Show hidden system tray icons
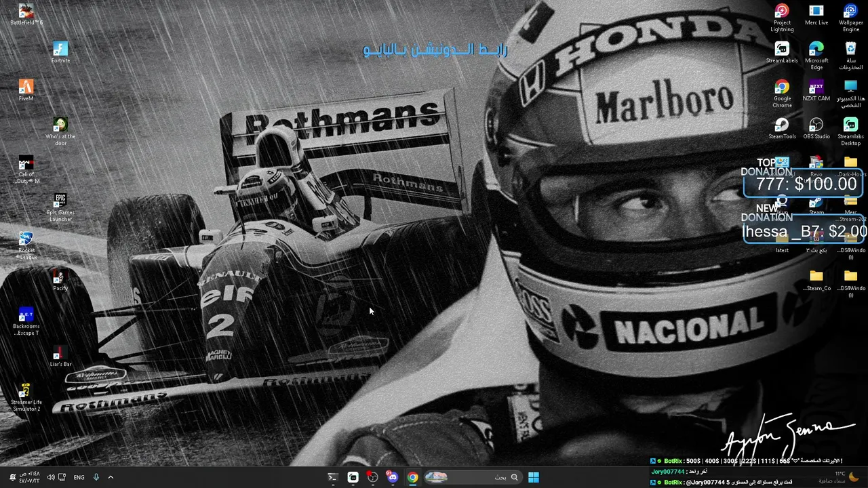Image resolution: width=868 pixels, height=488 pixels. (111, 477)
